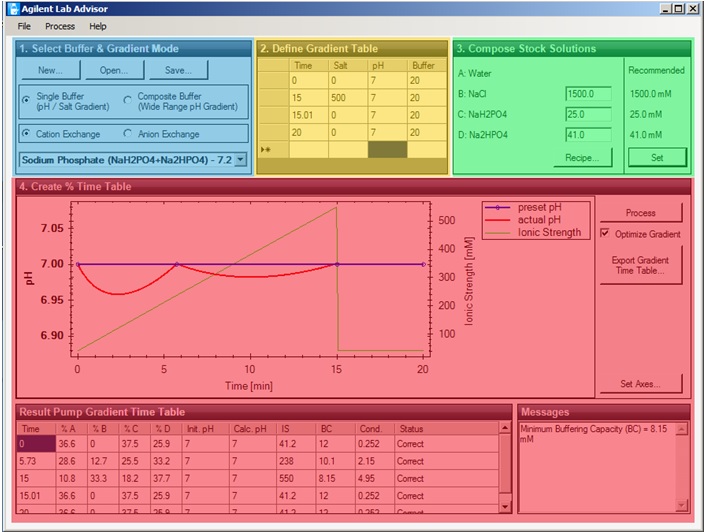Toggle the Optimize Gradient checkbox
The height and width of the screenshot is (532, 704).
coord(605,233)
